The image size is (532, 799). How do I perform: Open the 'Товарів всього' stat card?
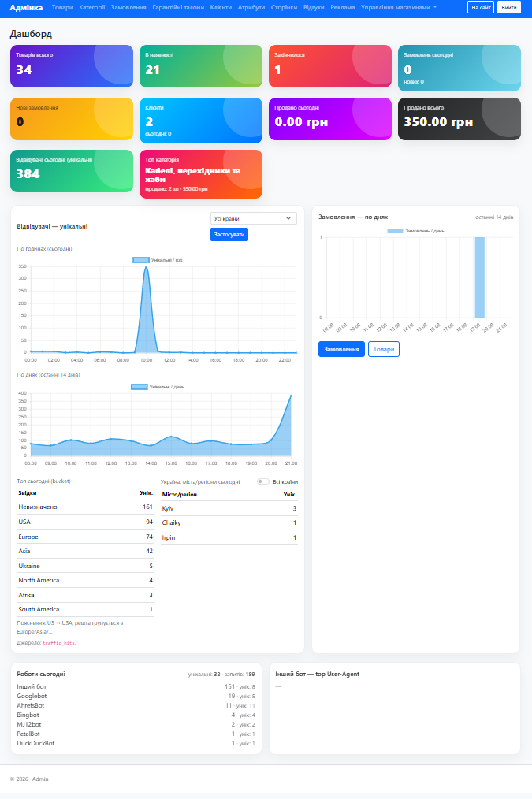tap(72, 65)
